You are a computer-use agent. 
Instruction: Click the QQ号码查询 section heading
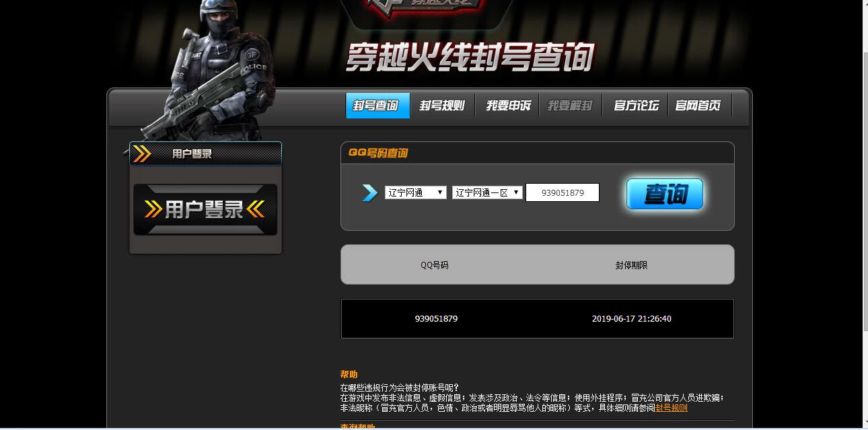click(378, 153)
